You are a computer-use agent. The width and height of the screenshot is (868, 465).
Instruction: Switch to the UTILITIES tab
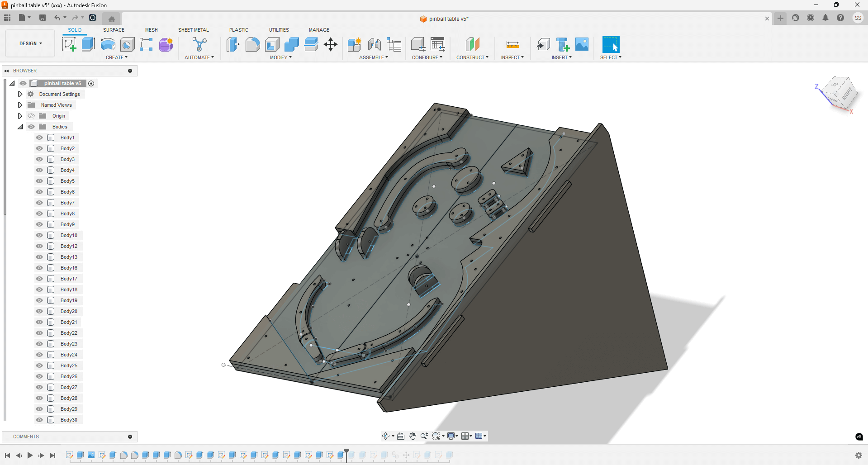(x=279, y=30)
